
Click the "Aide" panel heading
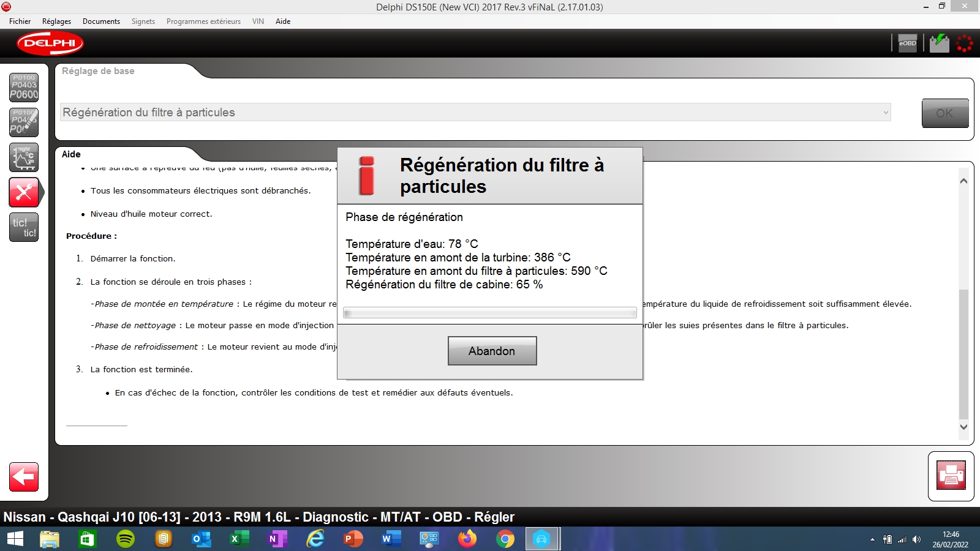(x=71, y=154)
